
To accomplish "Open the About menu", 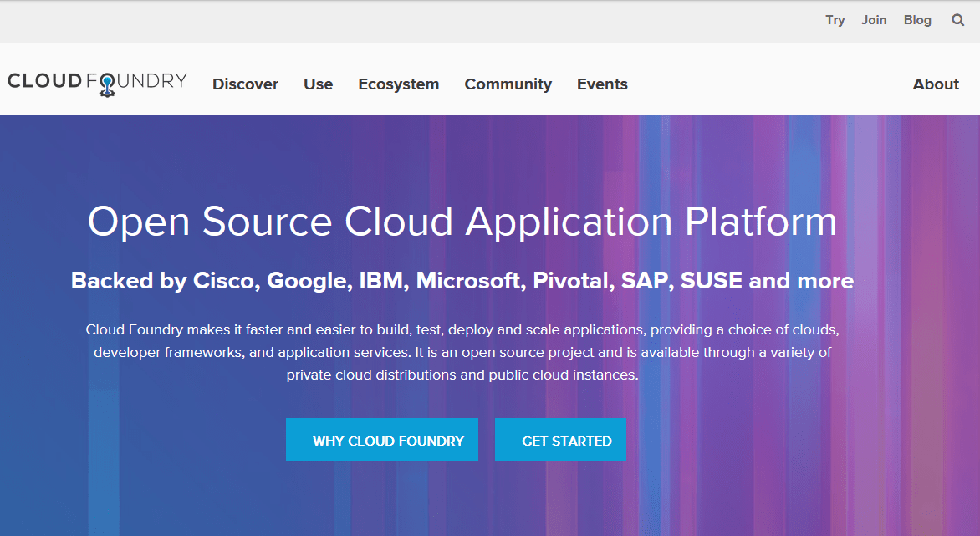I will (x=936, y=84).
